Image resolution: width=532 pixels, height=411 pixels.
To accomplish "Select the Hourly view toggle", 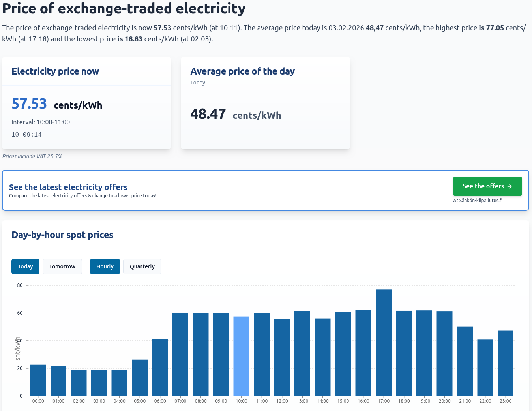I will pos(105,266).
